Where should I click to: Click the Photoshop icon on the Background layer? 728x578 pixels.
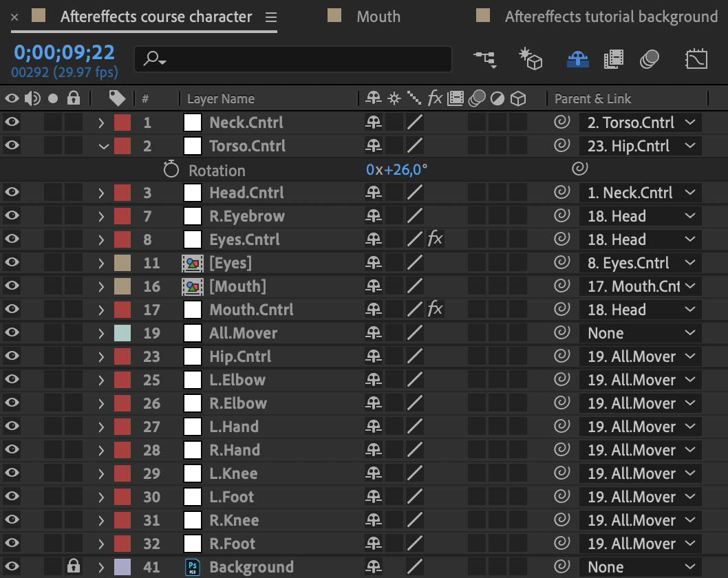point(193,567)
